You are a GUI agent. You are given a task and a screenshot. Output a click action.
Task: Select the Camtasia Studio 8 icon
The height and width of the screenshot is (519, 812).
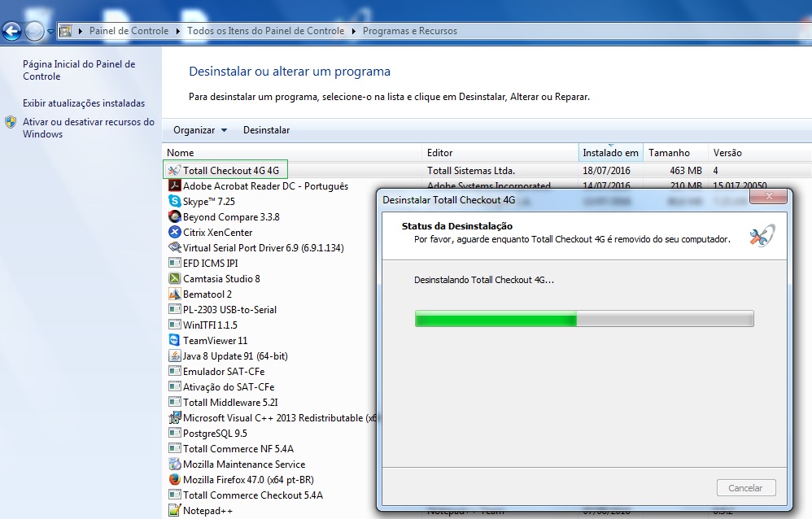(x=174, y=278)
